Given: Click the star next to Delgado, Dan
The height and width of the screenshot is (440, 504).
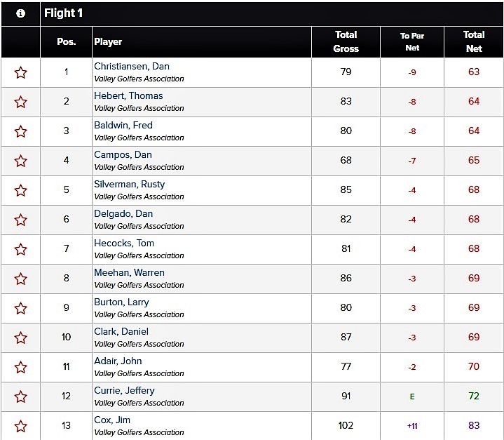Looking at the screenshot, I should coord(20,220).
